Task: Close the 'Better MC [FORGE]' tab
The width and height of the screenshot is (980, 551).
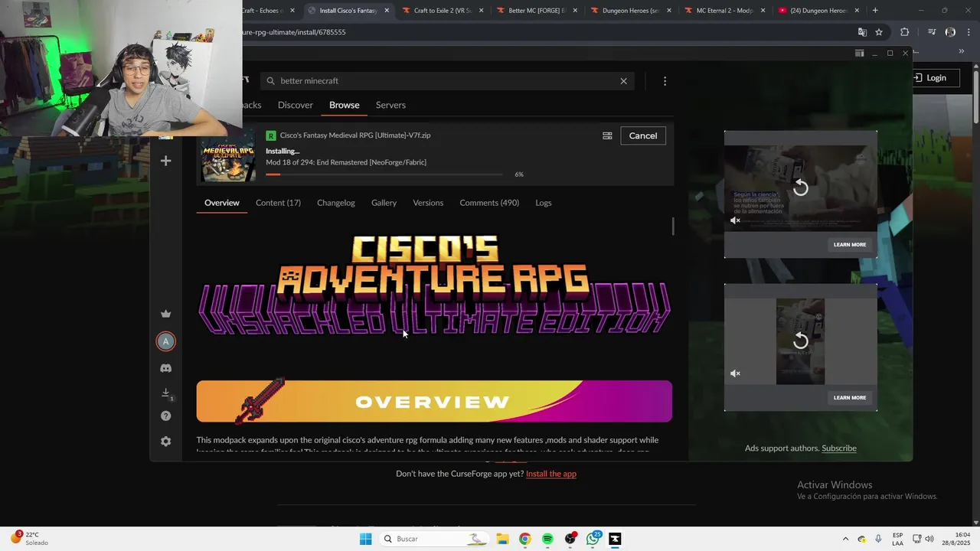Action: pos(576,11)
